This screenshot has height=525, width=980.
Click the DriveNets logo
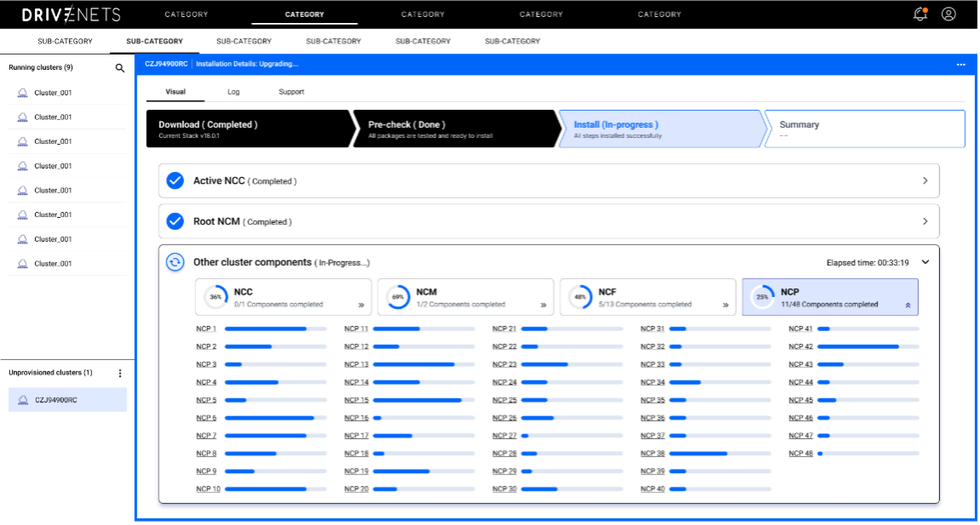[72, 14]
